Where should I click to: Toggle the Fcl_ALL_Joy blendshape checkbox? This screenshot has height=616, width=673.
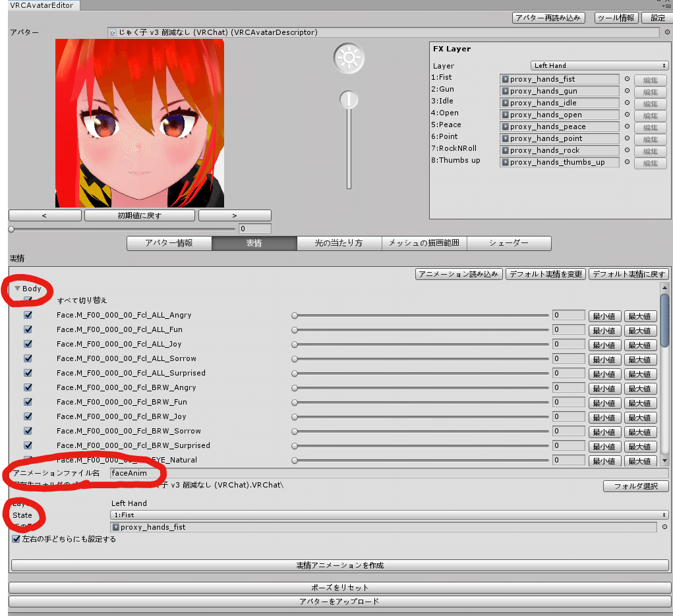click(28, 344)
